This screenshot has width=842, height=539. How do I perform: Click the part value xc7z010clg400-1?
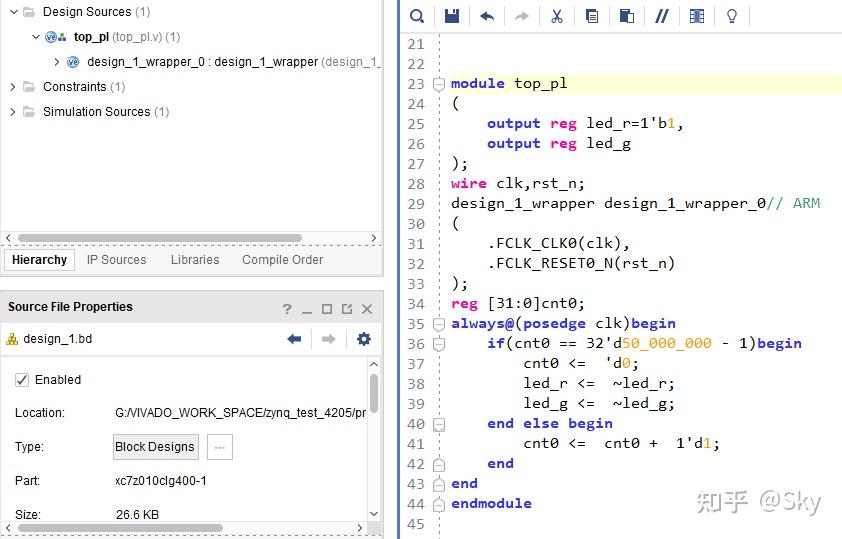pos(161,480)
